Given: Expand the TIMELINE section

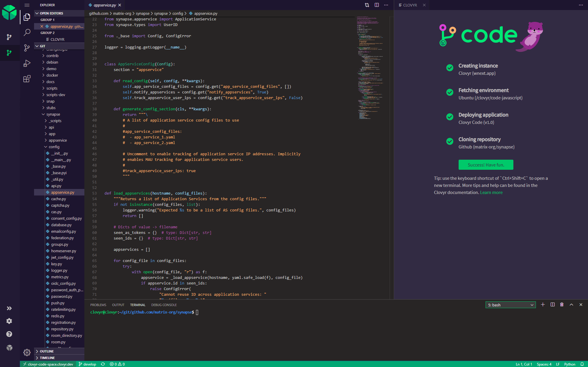Looking at the screenshot, I should [59, 358].
